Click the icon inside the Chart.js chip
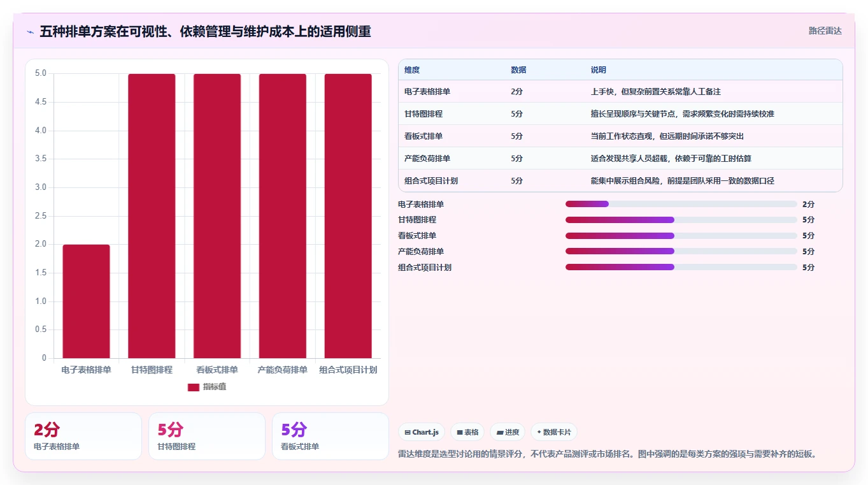 pos(408,433)
